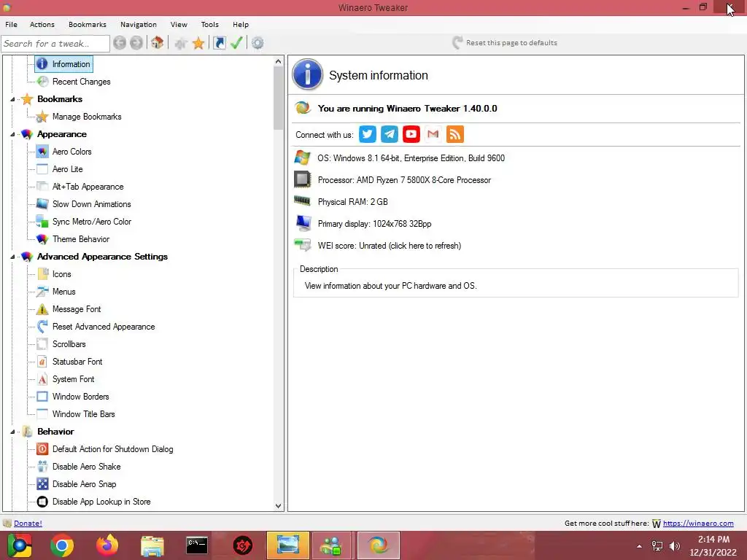The height and width of the screenshot is (560, 747).
Task: Select the Menus tweak
Action: click(x=64, y=292)
